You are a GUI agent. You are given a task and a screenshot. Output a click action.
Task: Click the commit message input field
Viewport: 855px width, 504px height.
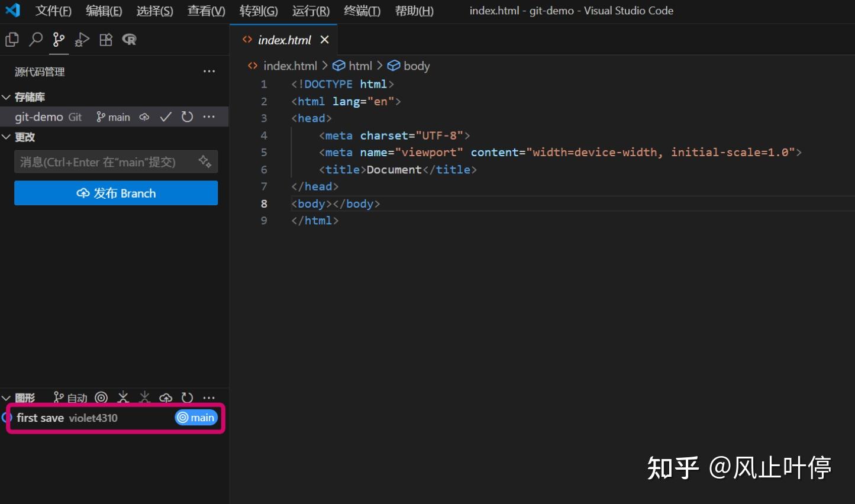tap(107, 161)
